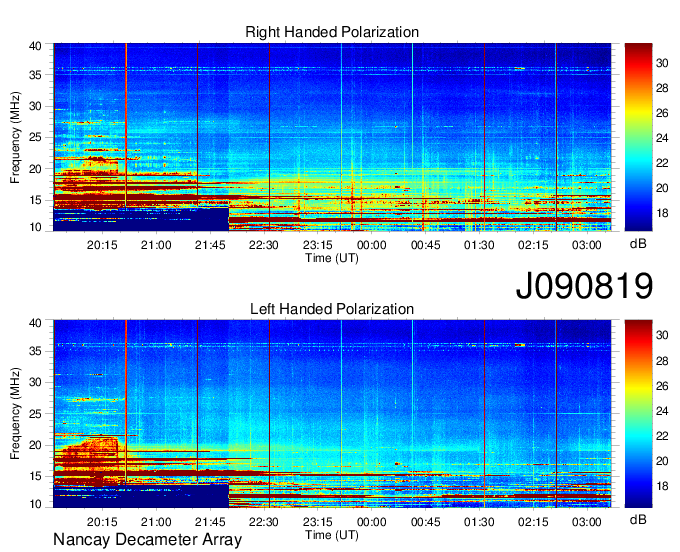This screenshot has width=680, height=552.
Task: Click the 22 dB tick on Left Handed colorbar
Action: tap(662, 436)
